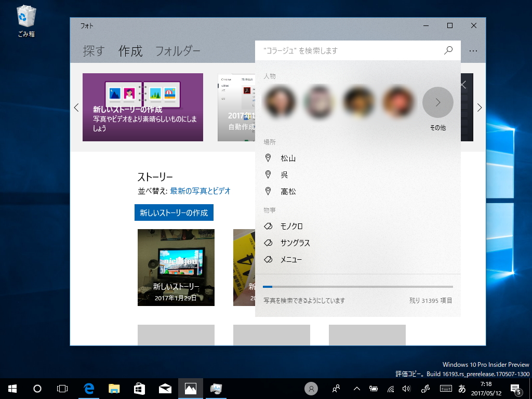Screen dimensions: 532x399
Task: Open the search magnifier in the search box
Action: point(448,50)
